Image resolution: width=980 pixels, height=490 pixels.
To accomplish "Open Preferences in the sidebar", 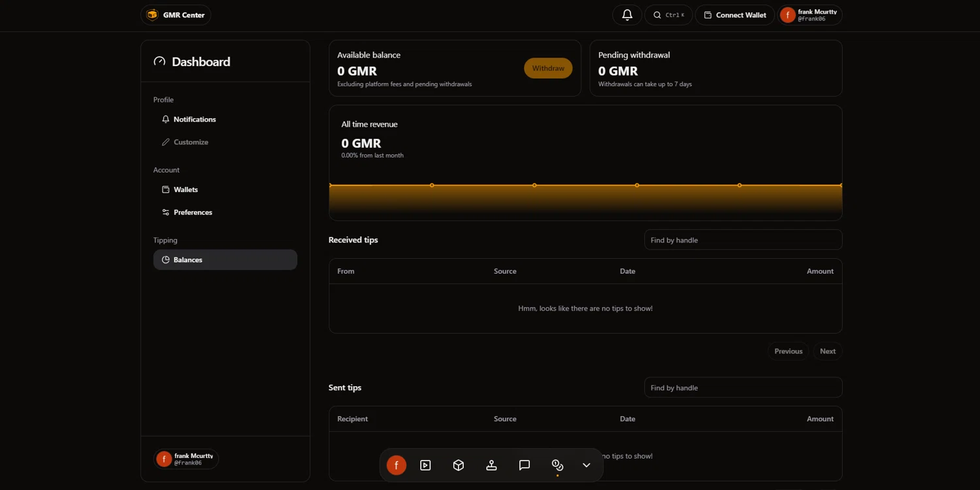I will pos(225,212).
